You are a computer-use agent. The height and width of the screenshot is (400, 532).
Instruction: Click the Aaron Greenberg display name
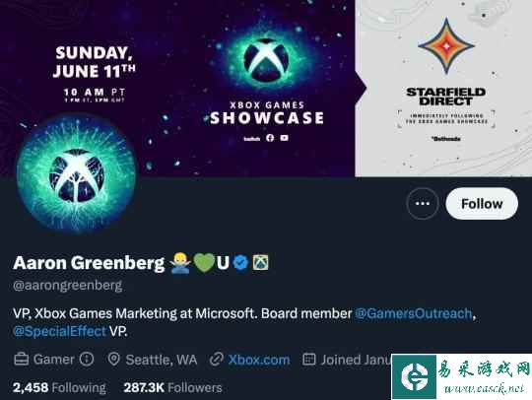click(89, 263)
